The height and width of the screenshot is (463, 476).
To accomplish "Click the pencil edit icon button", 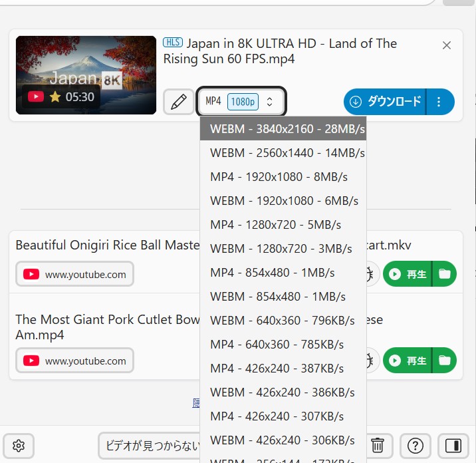I will coord(178,102).
